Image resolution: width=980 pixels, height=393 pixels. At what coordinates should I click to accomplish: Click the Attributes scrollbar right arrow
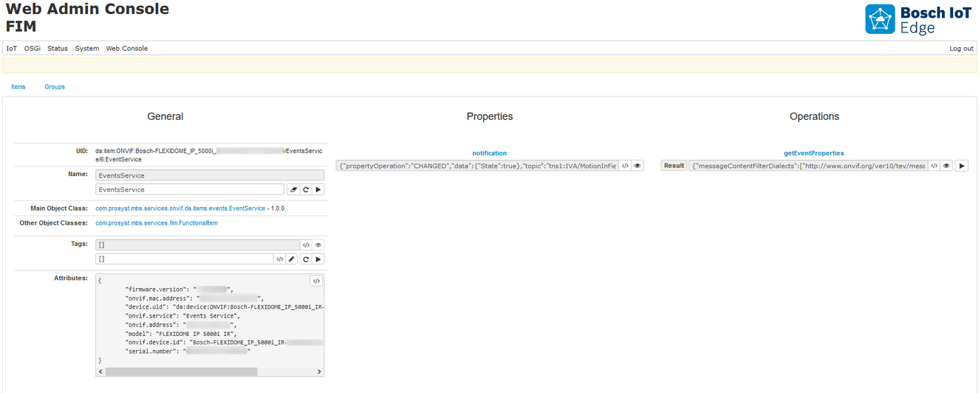click(319, 371)
